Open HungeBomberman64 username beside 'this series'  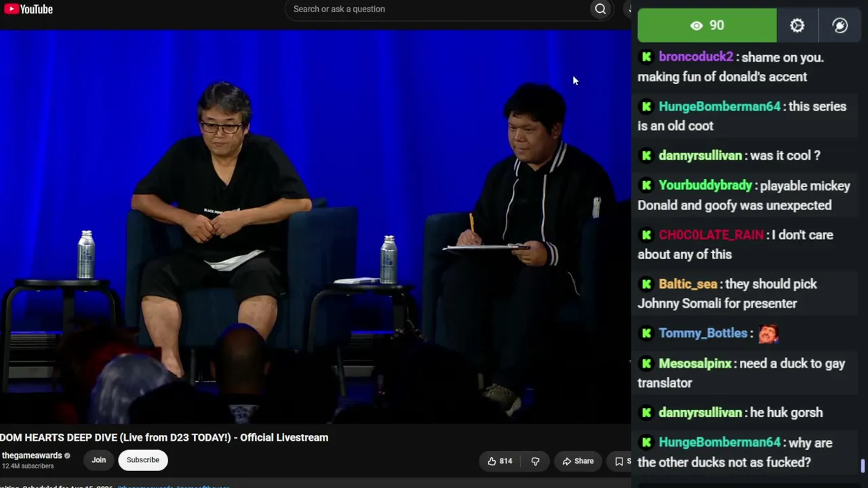719,106
